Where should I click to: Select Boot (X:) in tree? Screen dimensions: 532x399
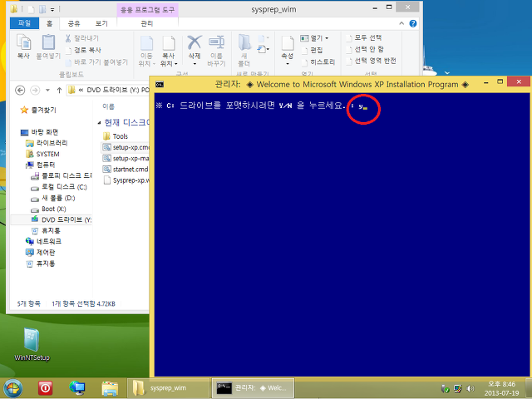48,209
